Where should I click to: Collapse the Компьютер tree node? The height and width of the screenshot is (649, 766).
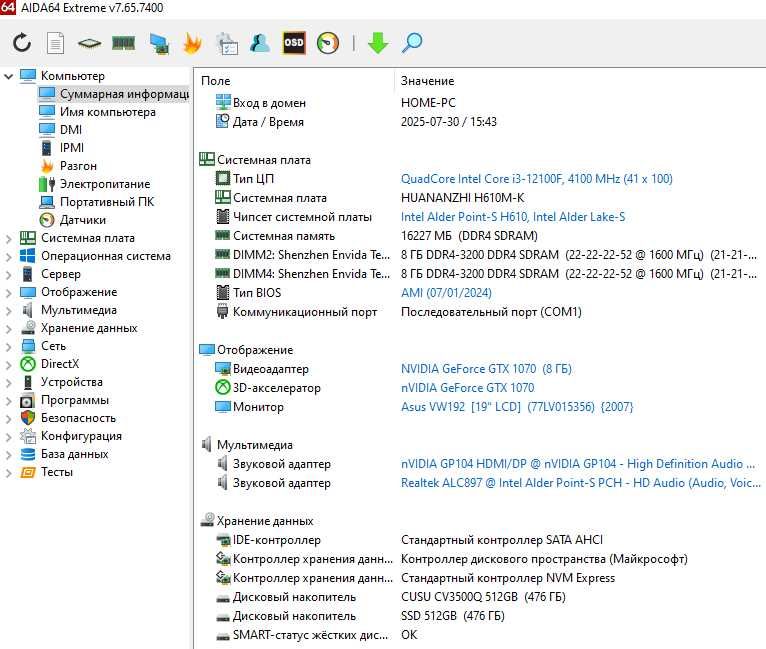8,76
